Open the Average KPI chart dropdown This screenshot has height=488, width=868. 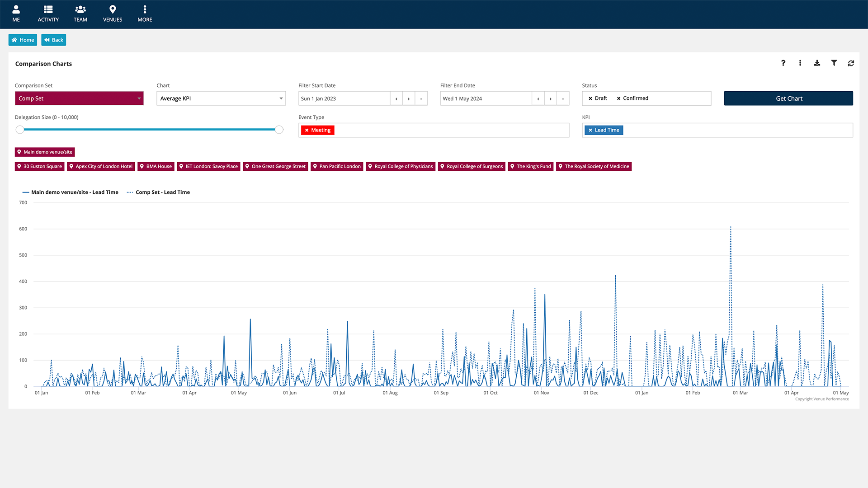coord(221,99)
